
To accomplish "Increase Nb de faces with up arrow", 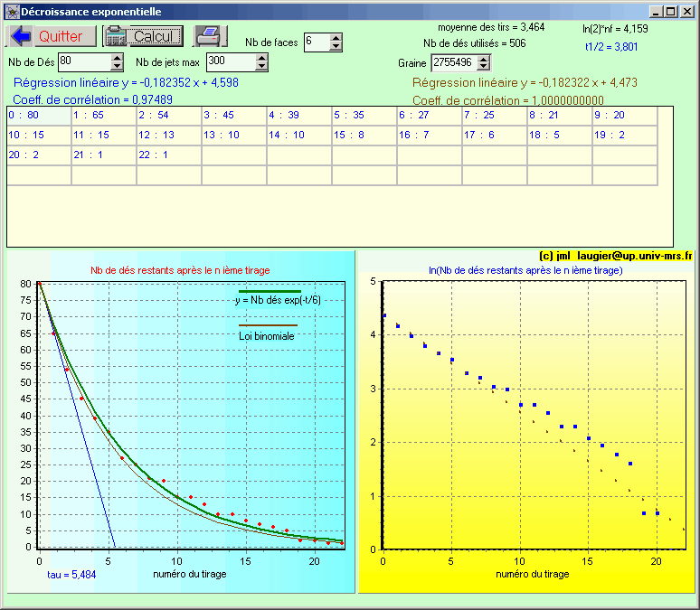I will click(x=336, y=38).
